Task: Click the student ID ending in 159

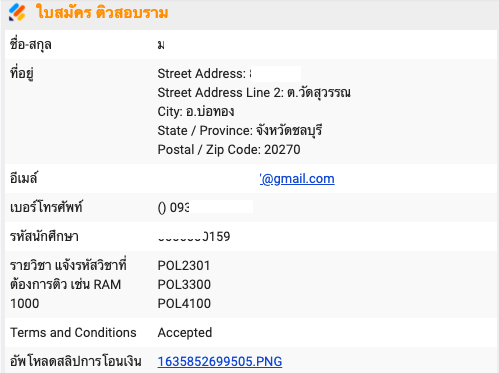Action: [194, 237]
